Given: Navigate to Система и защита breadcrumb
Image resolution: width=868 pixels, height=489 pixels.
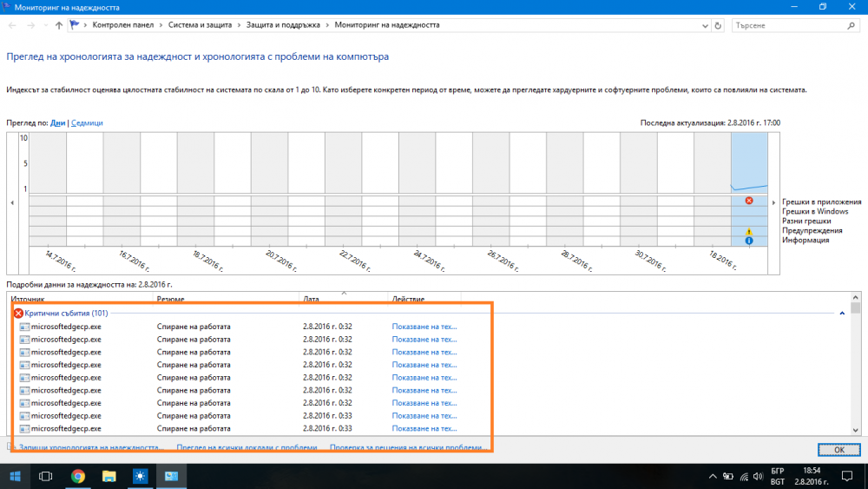Looking at the screenshot, I should [200, 25].
